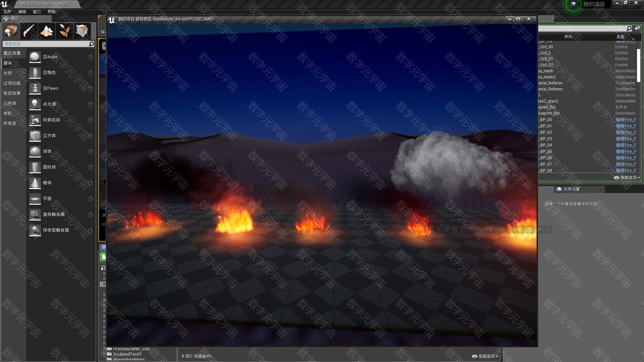Select the Place mode cube icon
644x362 pixels.
click(11, 31)
